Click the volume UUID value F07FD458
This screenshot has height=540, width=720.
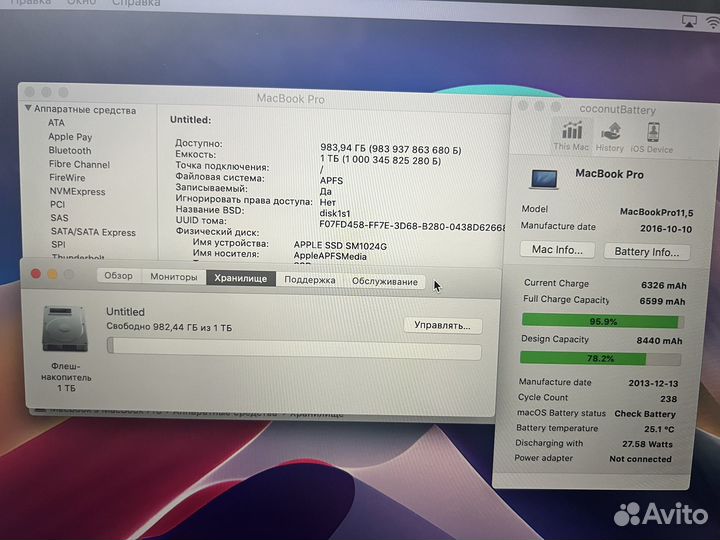pyautogui.click(x=412, y=225)
